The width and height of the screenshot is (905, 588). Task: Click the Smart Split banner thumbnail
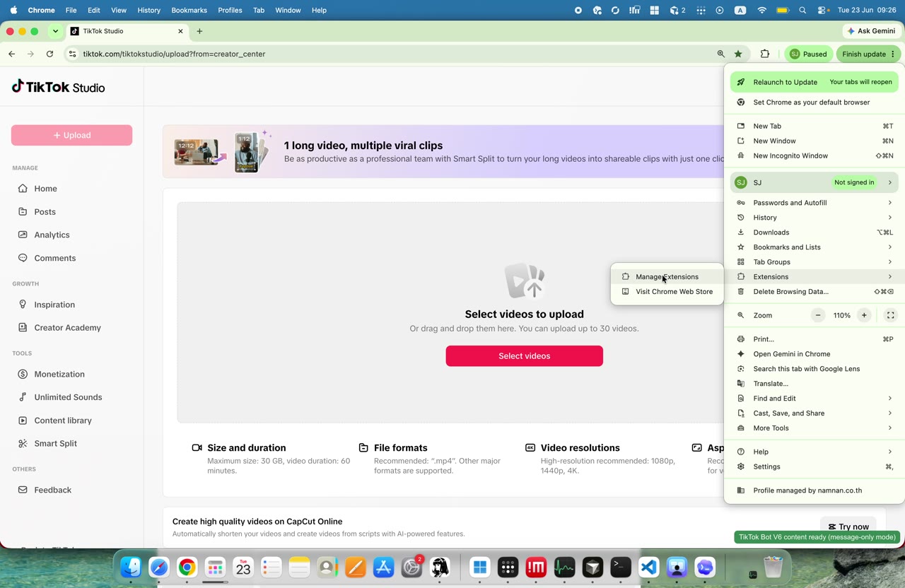pos(222,152)
